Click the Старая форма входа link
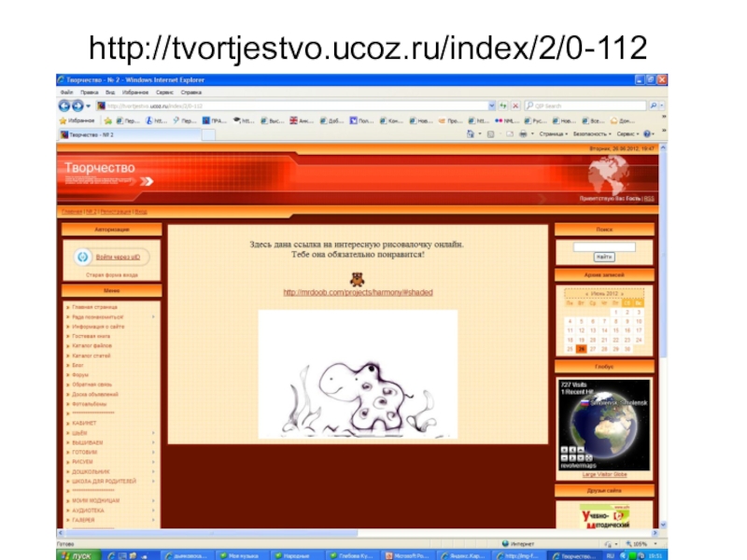 [111, 274]
